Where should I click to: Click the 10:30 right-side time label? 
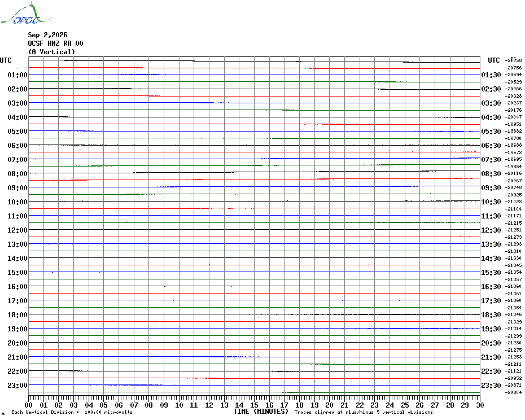(x=491, y=202)
